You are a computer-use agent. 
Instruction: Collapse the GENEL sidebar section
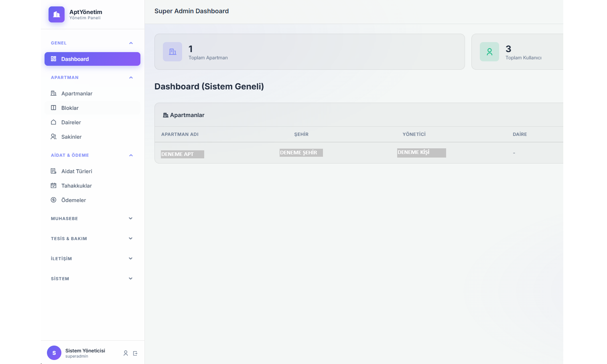131,43
